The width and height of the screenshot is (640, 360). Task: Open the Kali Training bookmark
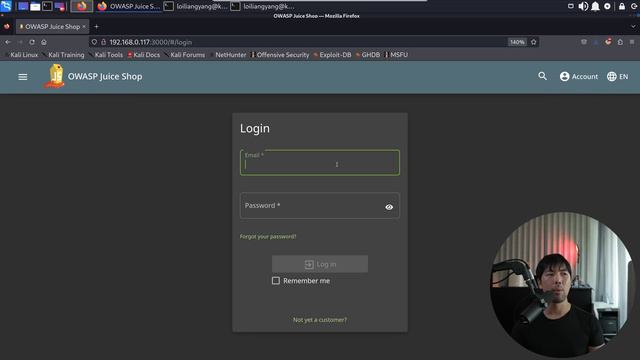[x=64, y=55]
